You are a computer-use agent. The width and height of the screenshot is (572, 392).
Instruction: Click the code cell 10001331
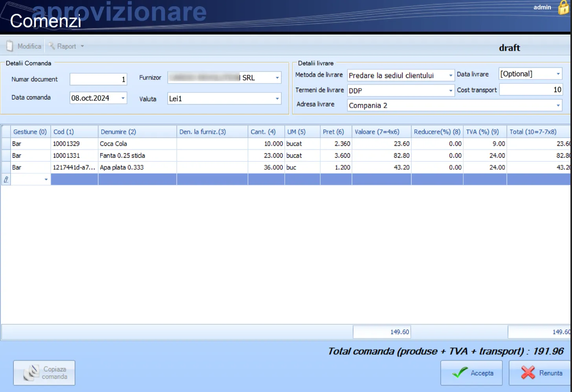click(x=74, y=156)
